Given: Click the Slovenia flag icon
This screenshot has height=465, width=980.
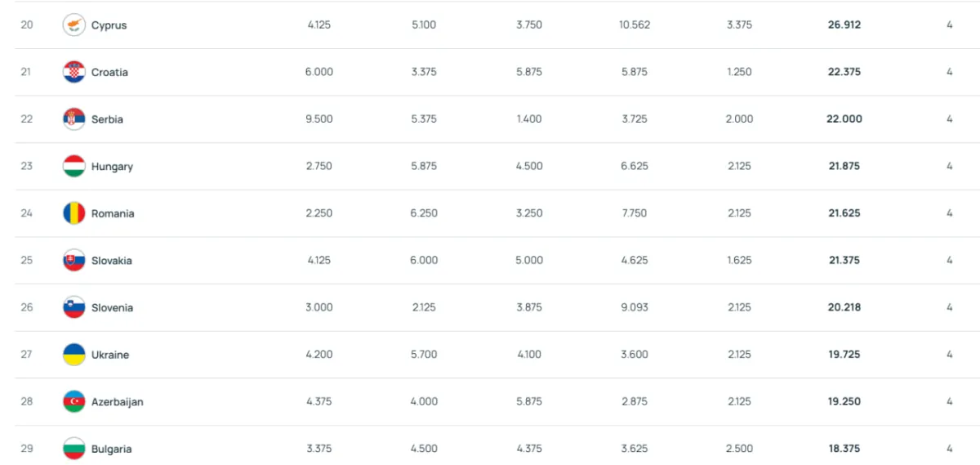Looking at the screenshot, I should pyautogui.click(x=74, y=307).
